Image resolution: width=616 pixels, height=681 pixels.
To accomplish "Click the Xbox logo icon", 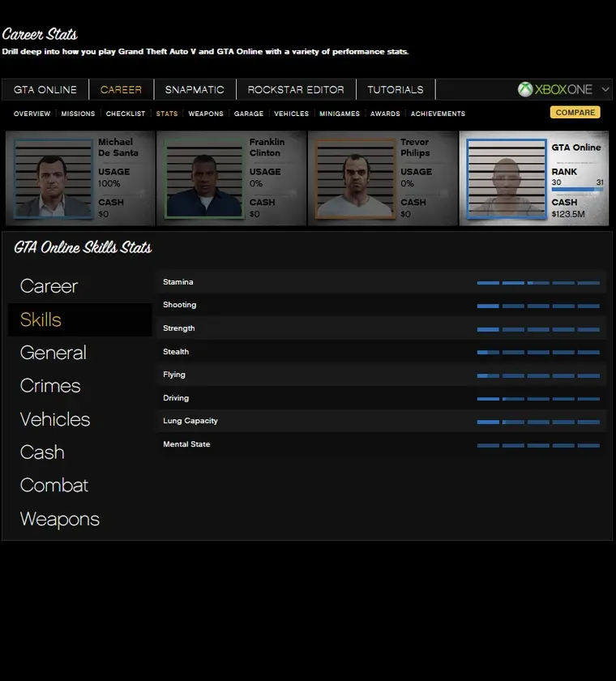I will [525, 89].
